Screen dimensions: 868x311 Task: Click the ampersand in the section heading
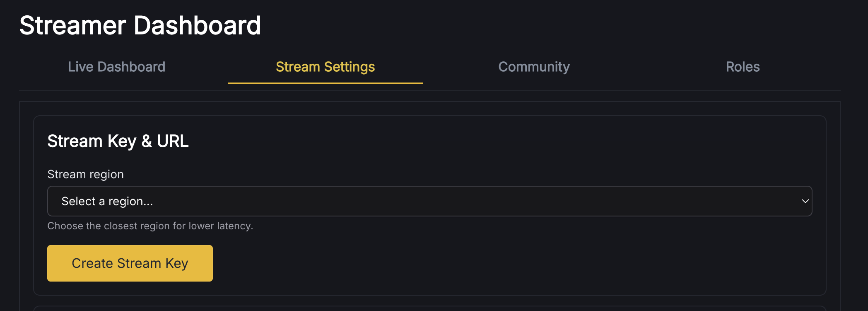point(147,141)
